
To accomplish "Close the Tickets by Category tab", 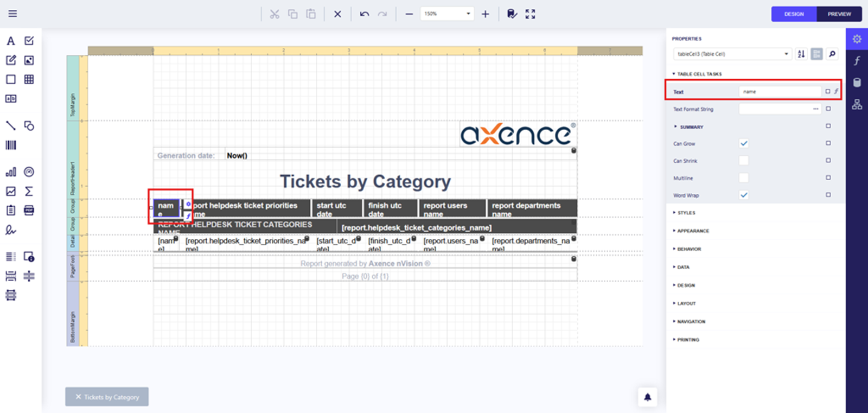I will click(x=78, y=397).
